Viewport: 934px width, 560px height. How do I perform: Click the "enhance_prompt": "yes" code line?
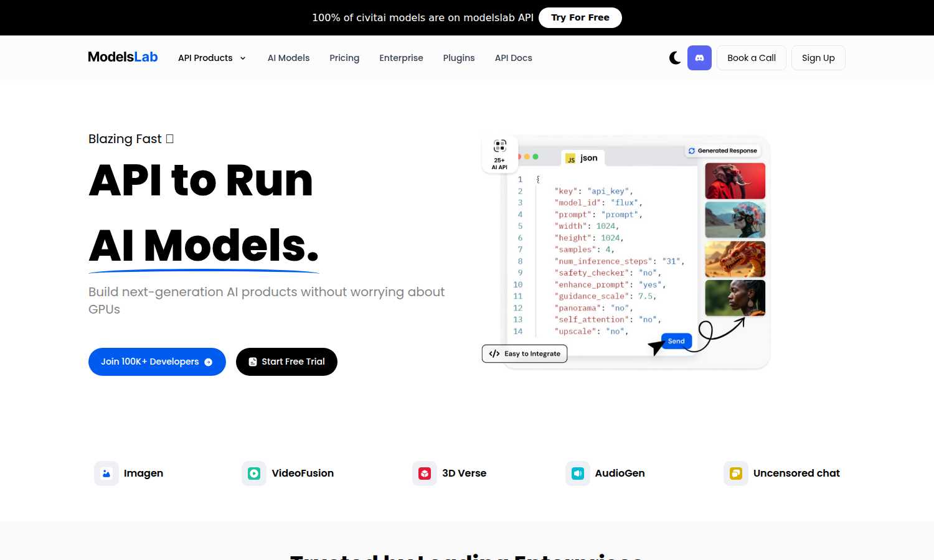[x=610, y=284]
